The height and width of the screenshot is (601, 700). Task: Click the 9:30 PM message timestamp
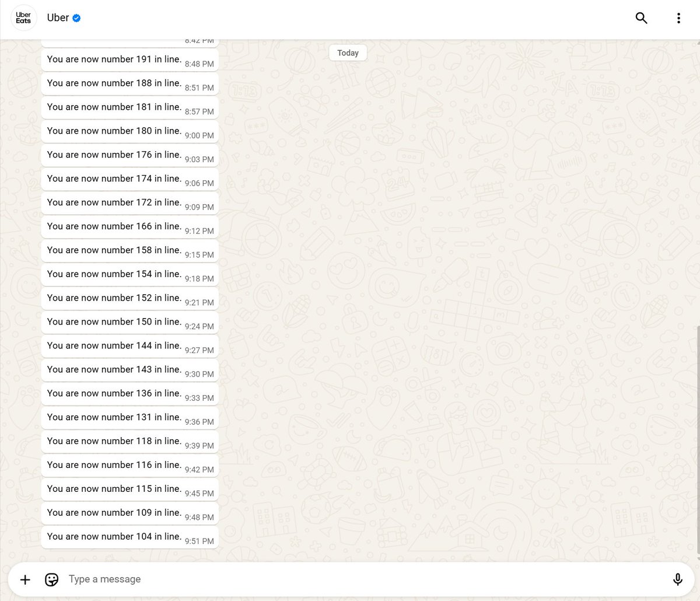coord(199,375)
